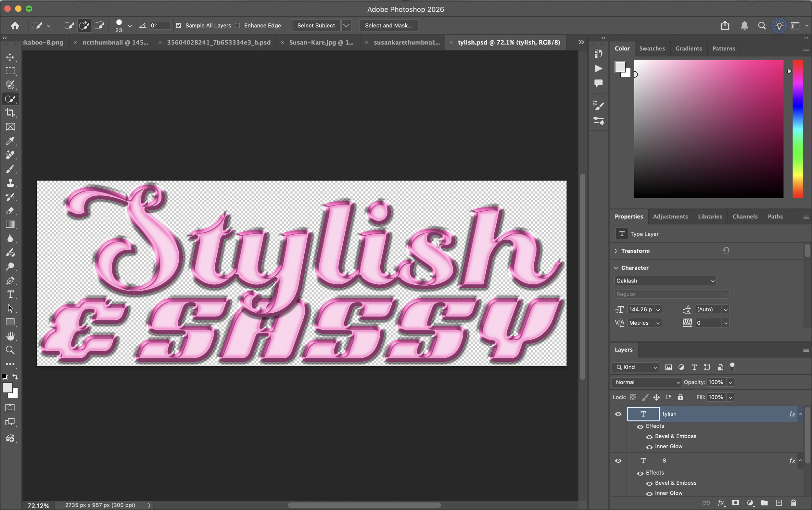Select the Clone Stamp tool

[10, 183]
